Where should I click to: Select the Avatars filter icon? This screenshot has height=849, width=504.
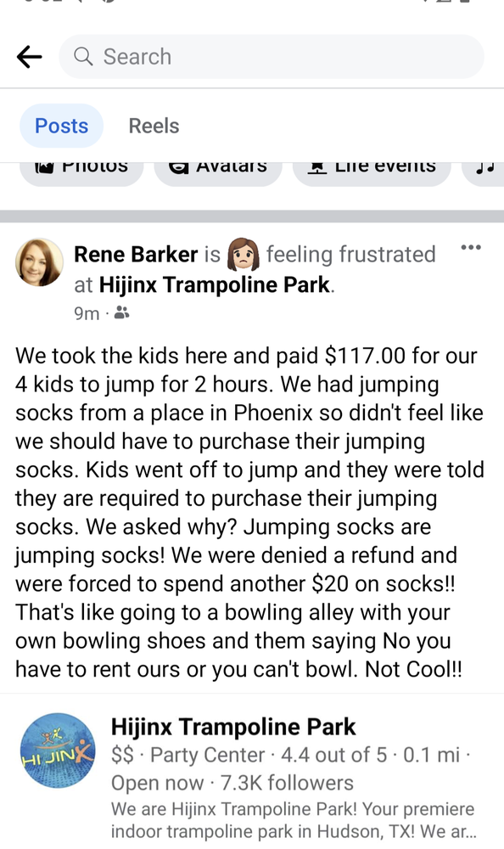[179, 165]
